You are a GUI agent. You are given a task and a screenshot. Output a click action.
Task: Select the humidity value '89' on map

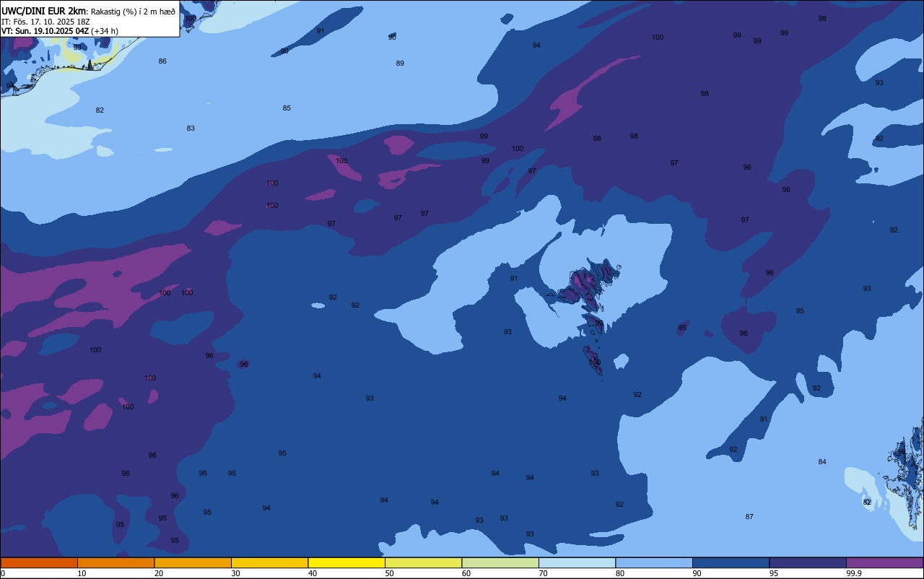[x=400, y=64]
